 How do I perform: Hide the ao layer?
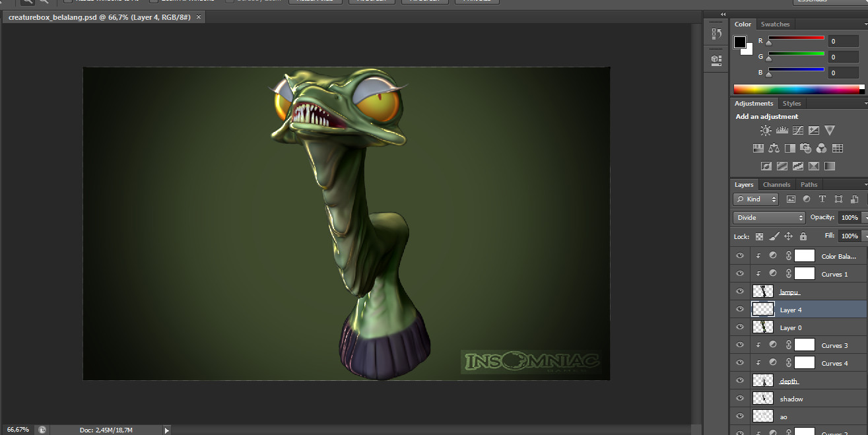pos(739,417)
